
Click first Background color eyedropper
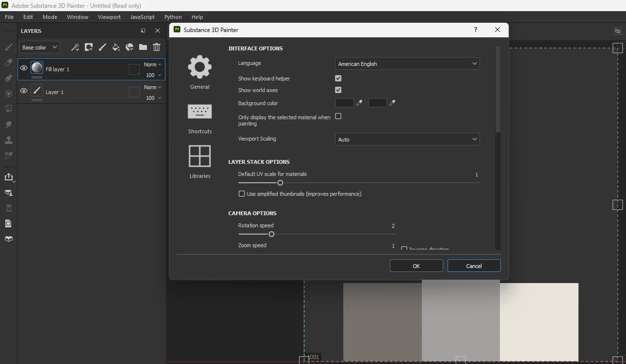click(x=359, y=103)
